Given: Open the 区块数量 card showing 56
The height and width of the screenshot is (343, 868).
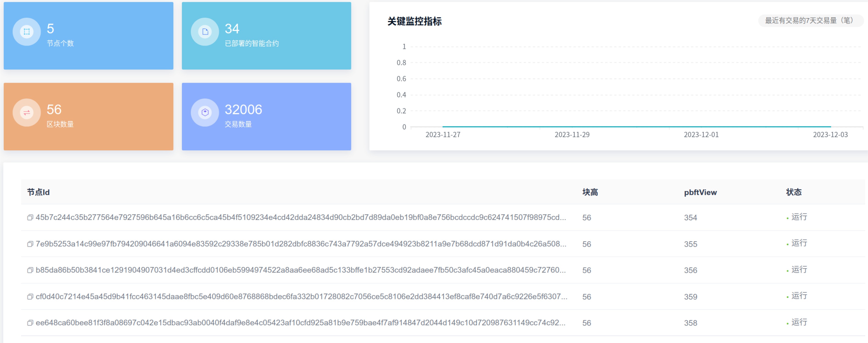Looking at the screenshot, I should [x=89, y=117].
